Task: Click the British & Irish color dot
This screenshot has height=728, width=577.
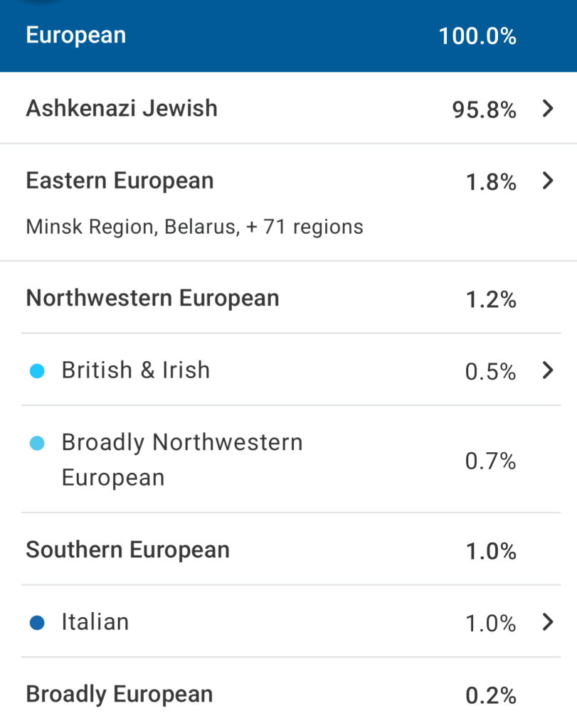Action: [x=38, y=370]
